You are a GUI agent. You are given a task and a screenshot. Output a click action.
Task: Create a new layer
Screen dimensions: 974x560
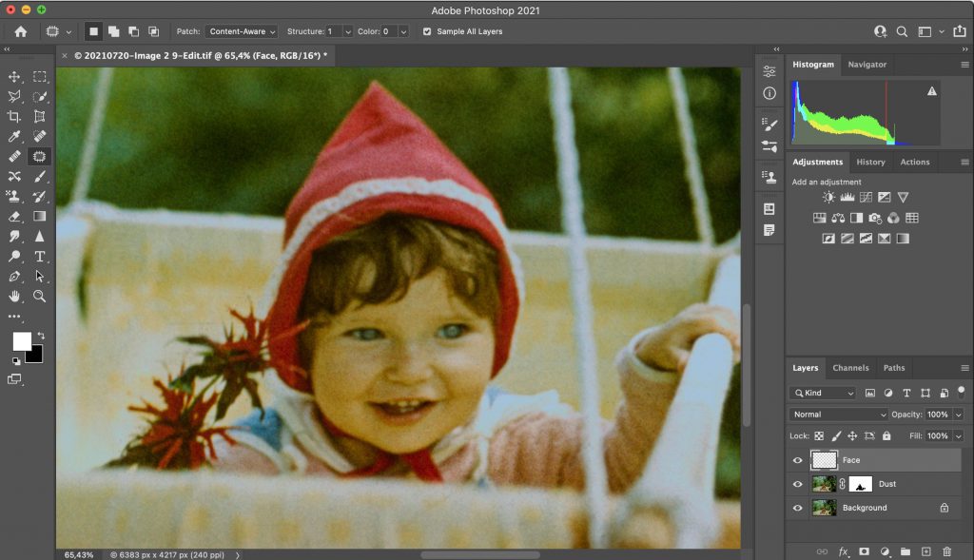[x=926, y=551]
